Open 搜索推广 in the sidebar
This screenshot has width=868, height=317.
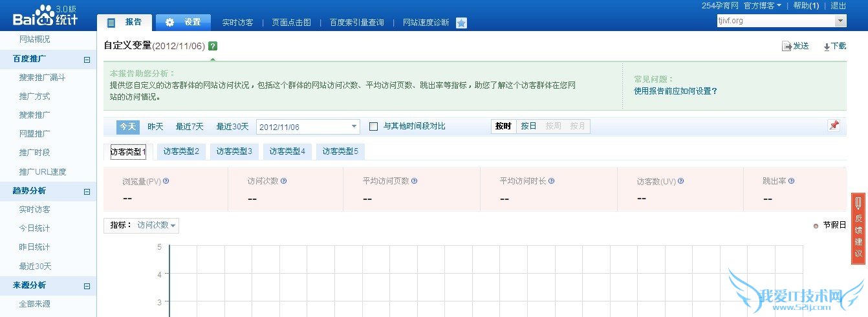tap(34, 115)
